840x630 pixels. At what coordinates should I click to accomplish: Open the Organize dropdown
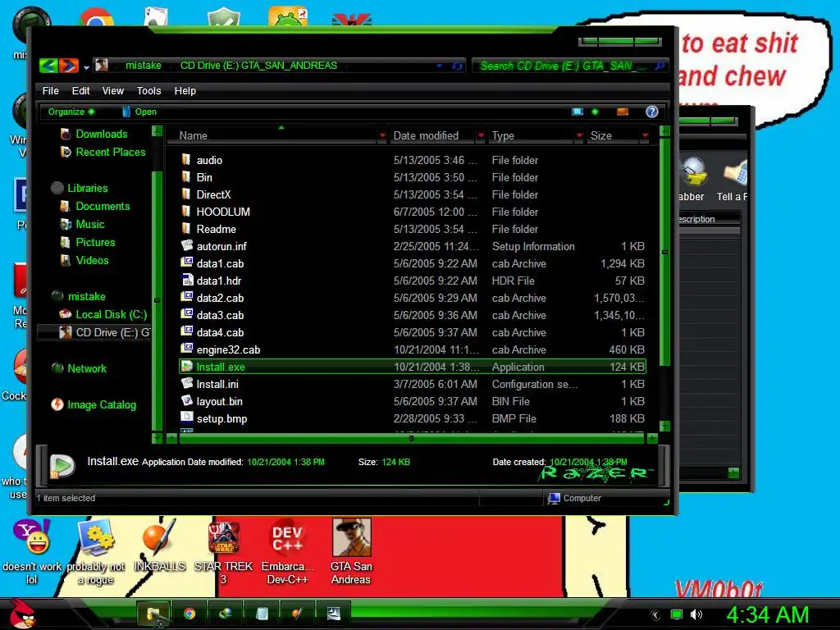click(71, 112)
